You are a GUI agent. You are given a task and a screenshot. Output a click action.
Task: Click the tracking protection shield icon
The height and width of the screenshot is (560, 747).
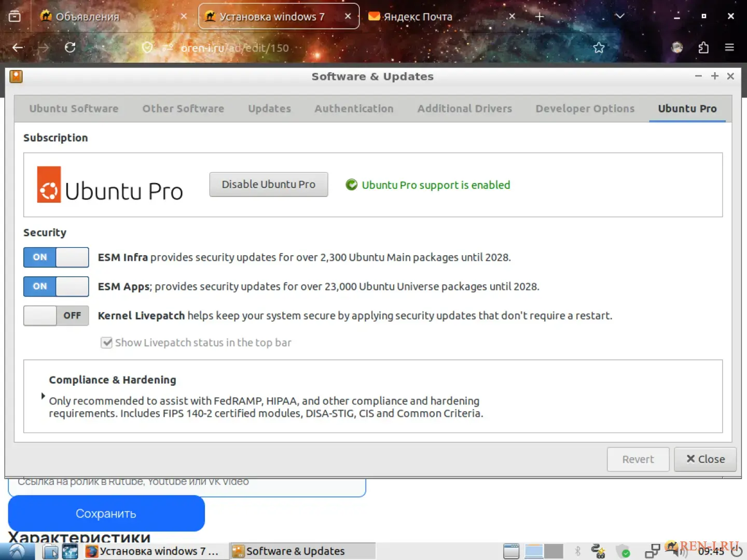point(147,48)
